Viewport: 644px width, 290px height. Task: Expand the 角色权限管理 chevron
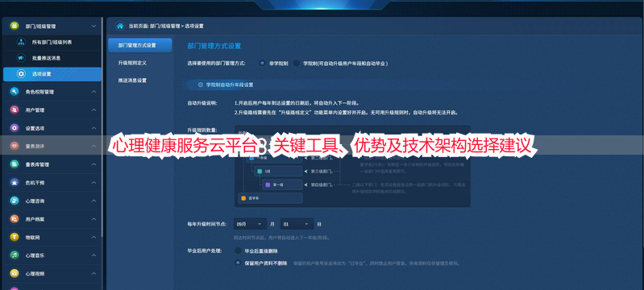[93, 92]
